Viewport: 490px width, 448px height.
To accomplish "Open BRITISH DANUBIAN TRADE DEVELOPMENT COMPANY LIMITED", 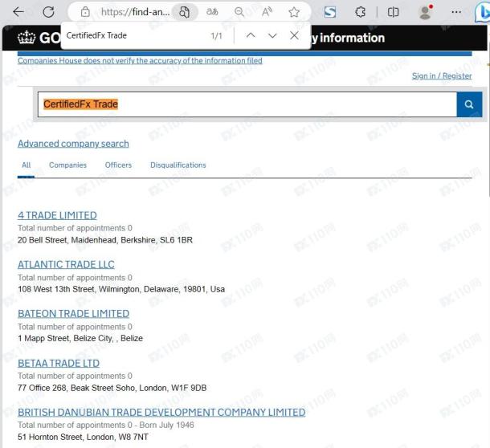I will coord(161,413).
